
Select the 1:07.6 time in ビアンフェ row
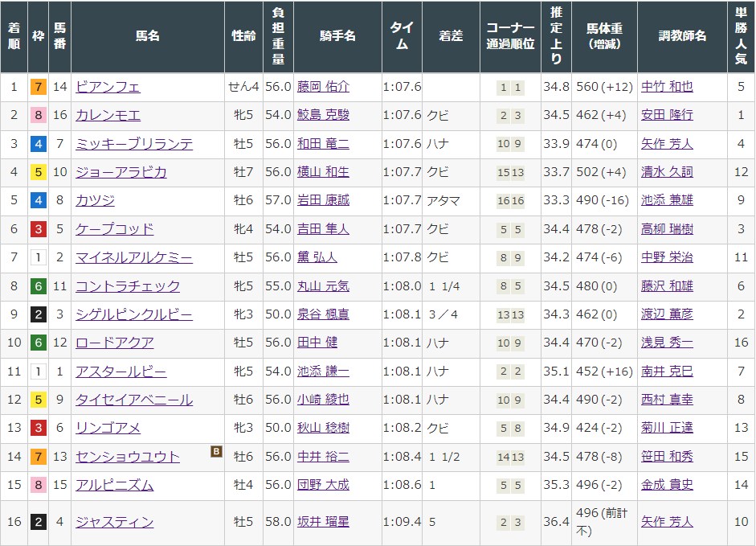(403, 87)
